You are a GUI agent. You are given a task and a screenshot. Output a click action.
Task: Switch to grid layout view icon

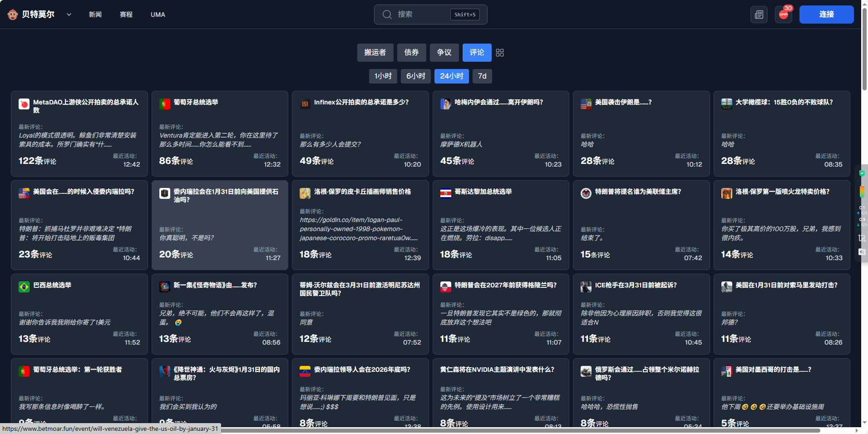pyautogui.click(x=500, y=53)
